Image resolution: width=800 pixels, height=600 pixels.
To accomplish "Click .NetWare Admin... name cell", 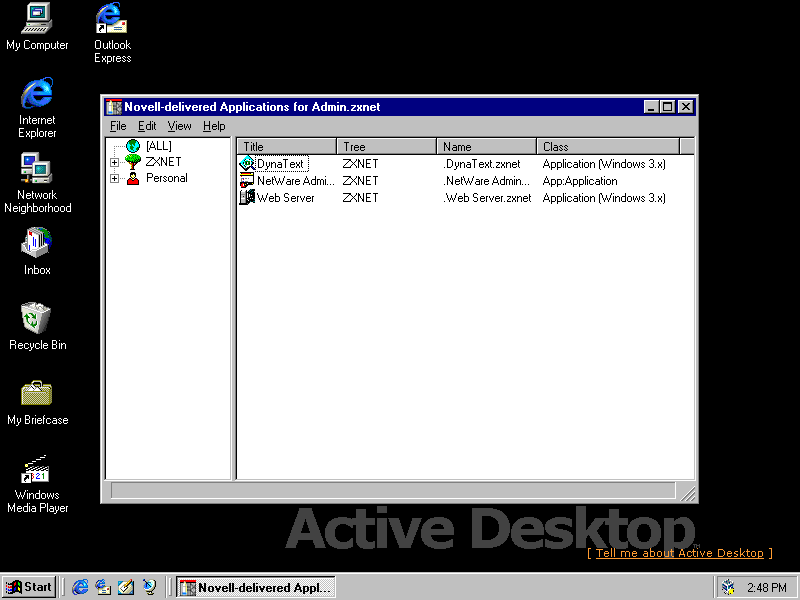I will 486,181.
